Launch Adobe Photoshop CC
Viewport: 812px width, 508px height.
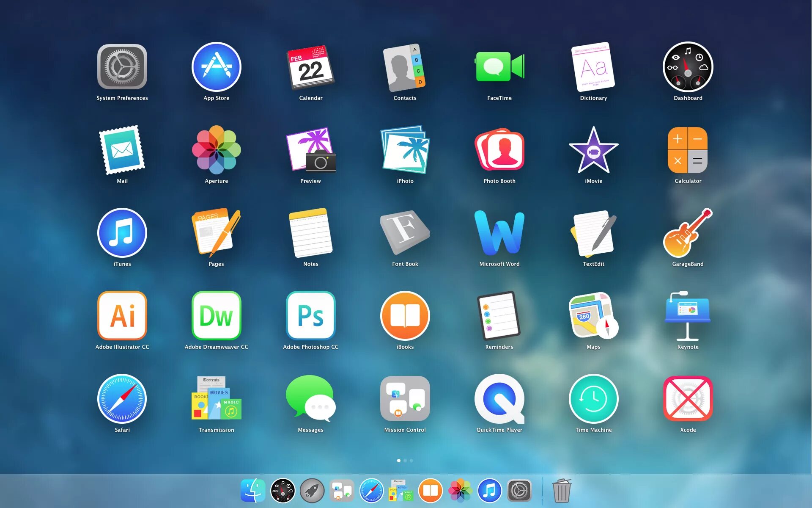coord(311,316)
